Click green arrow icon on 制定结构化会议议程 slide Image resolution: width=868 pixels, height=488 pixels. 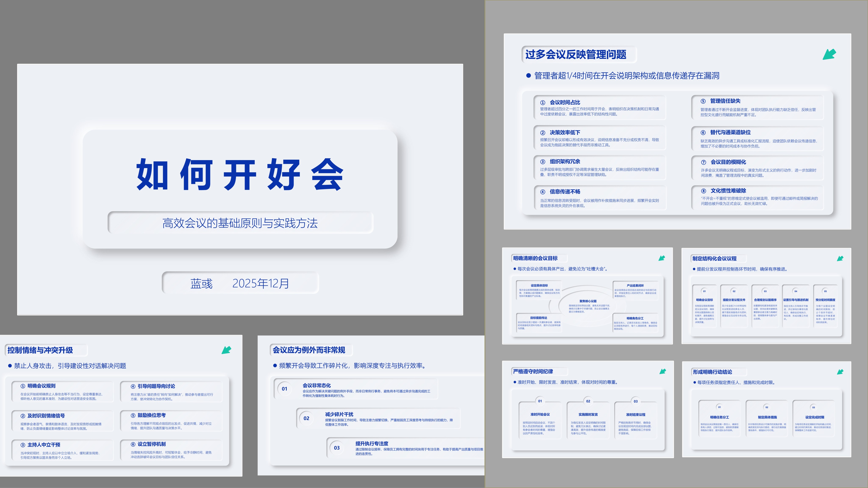click(x=840, y=258)
